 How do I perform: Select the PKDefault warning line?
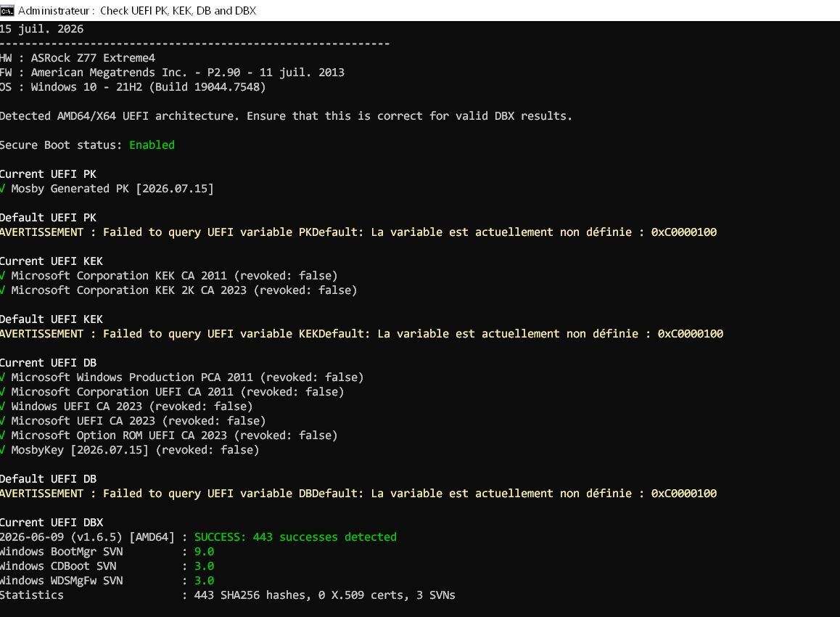(358, 232)
